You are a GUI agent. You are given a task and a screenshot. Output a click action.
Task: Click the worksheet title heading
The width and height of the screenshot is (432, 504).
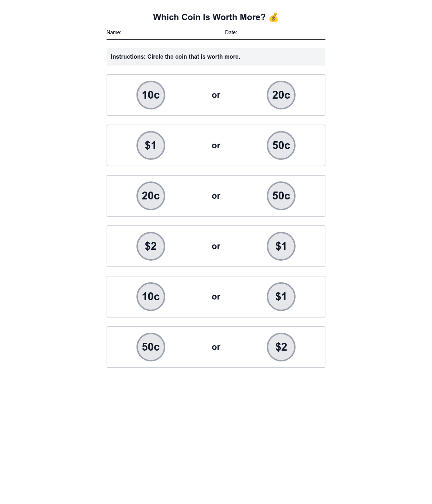[x=209, y=17]
